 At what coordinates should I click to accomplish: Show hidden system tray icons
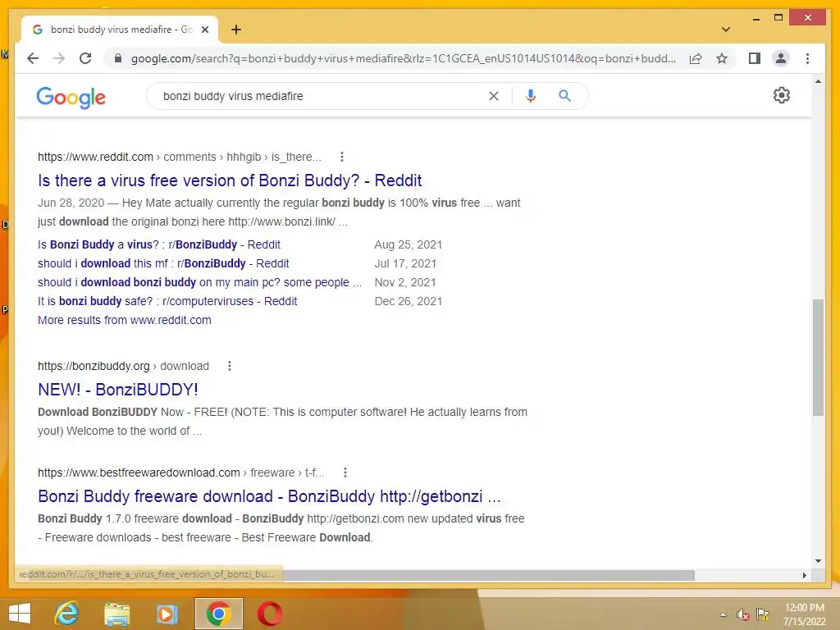click(x=724, y=614)
